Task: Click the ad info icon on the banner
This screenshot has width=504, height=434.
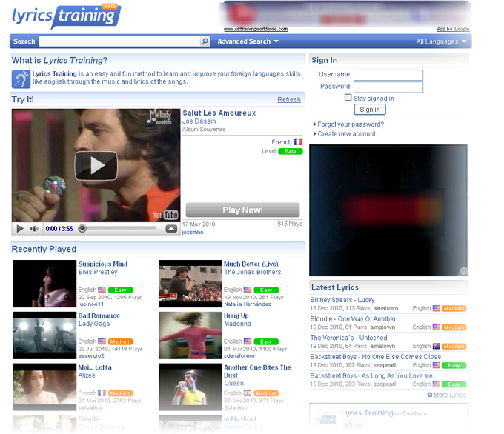Action: point(463,271)
